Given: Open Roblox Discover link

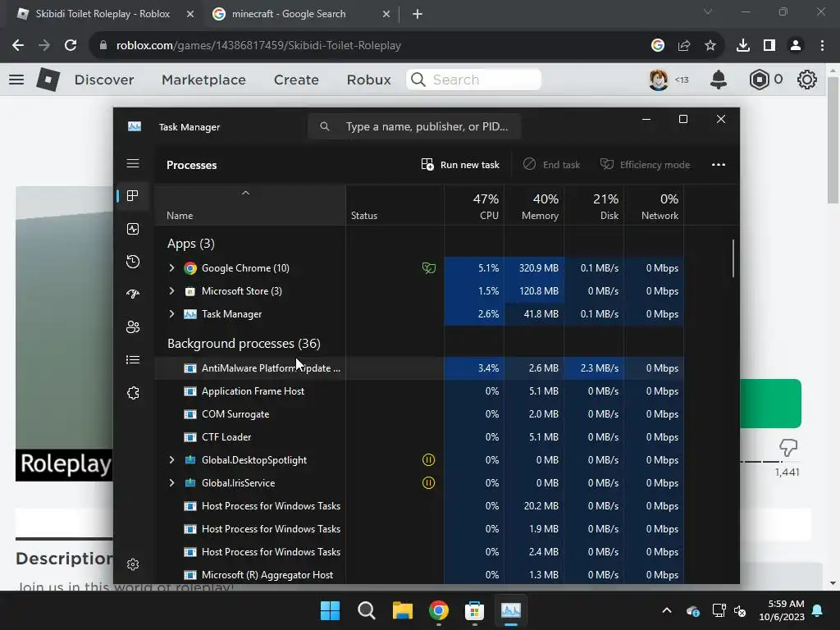Looking at the screenshot, I should click(x=104, y=80).
